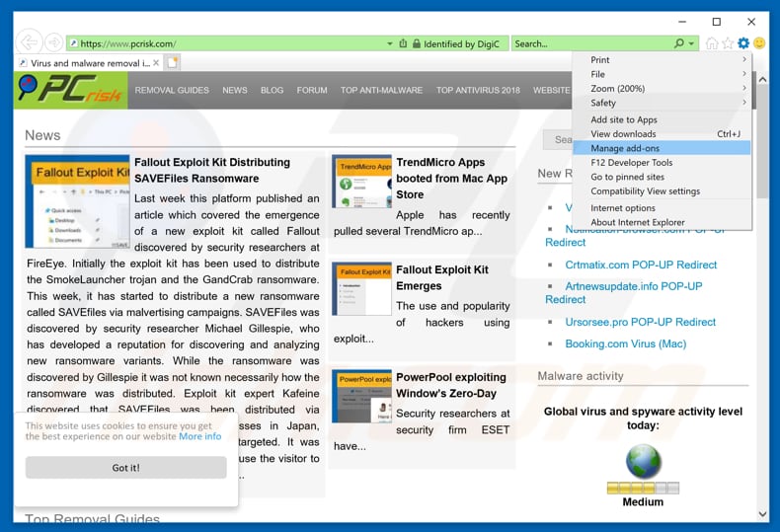
Task: Open the Tools gear icon
Action: pos(743,43)
